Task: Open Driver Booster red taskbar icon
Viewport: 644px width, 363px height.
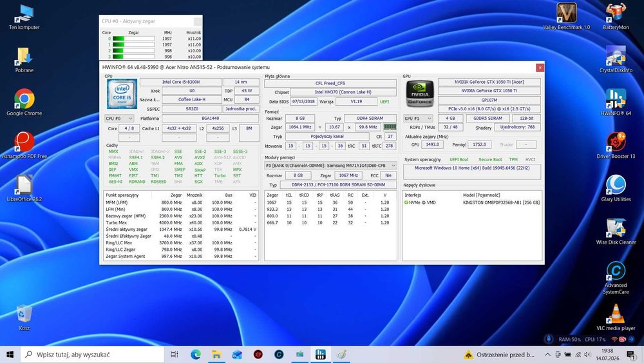Action: tap(258, 355)
